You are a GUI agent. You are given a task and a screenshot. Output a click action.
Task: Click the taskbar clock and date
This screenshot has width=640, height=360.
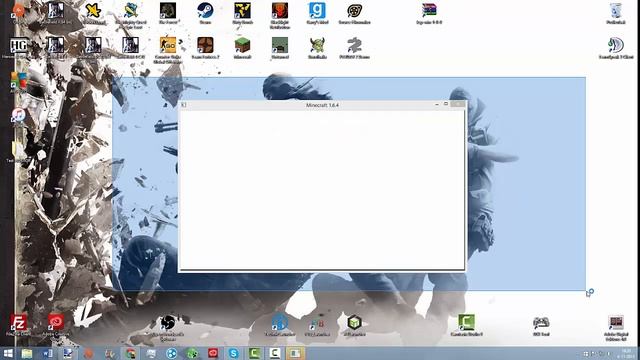point(626,353)
